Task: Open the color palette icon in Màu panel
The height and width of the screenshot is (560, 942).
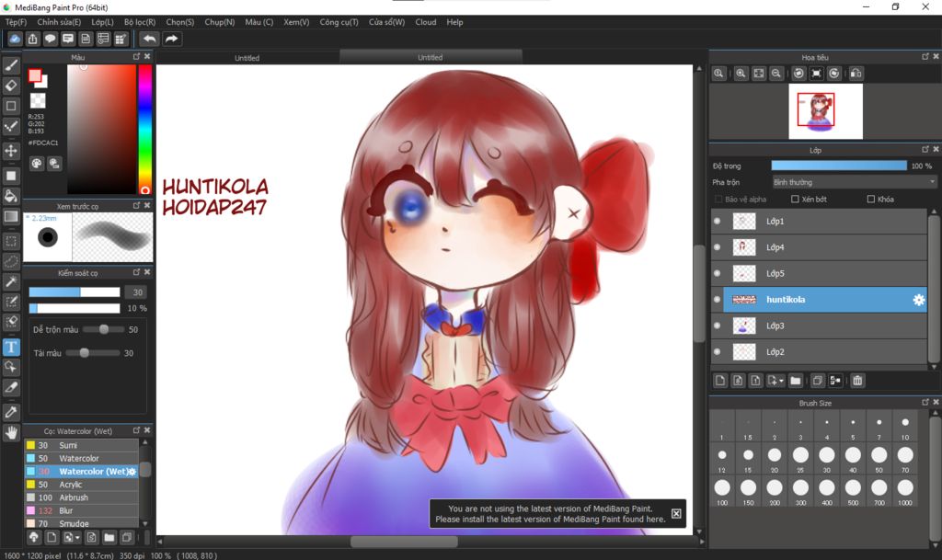Action: tap(37, 164)
